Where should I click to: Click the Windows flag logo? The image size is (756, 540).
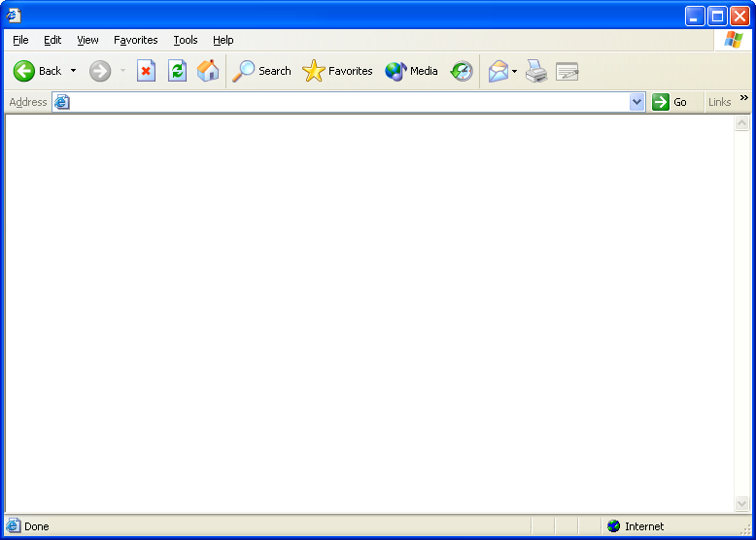coord(734,40)
